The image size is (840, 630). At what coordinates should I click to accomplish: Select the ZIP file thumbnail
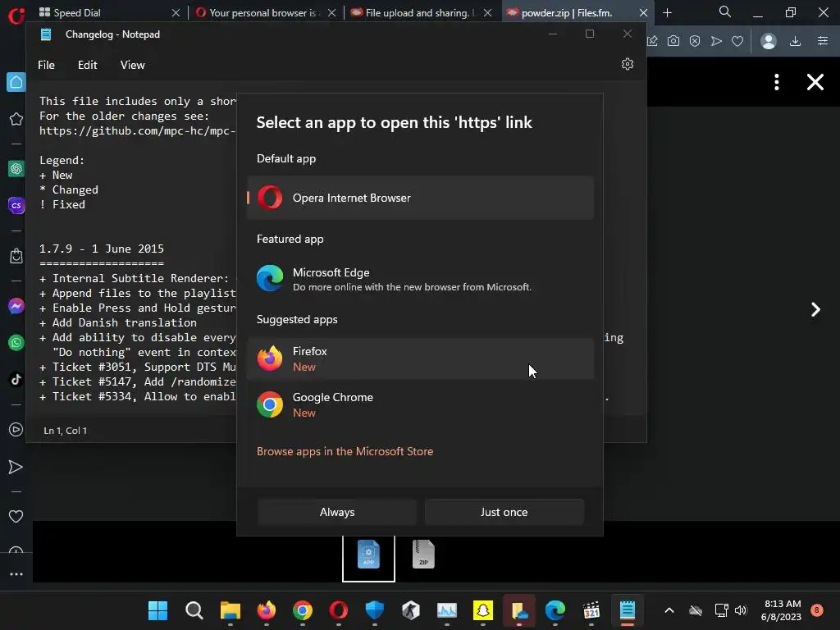tap(423, 555)
